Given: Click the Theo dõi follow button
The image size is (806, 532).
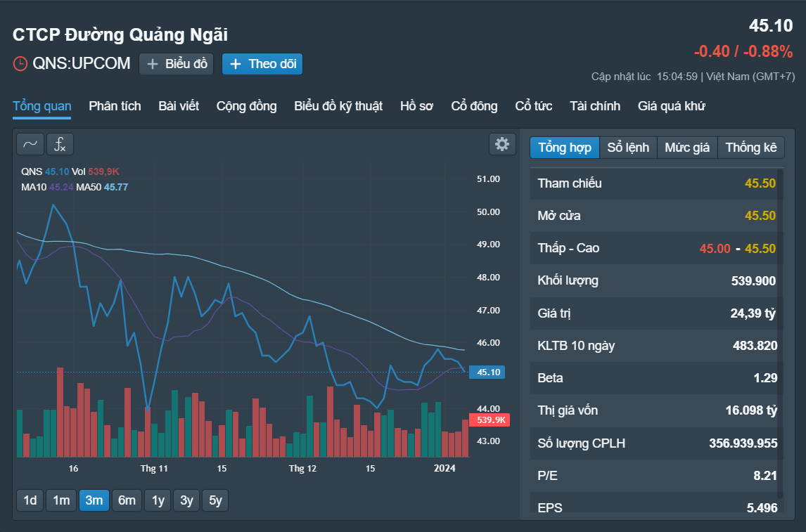Looking at the screenshot, I should (262, 64).
